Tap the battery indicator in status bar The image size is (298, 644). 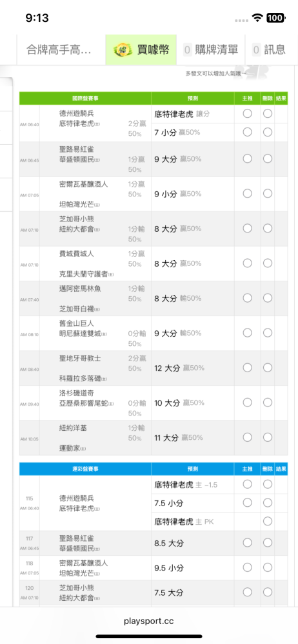(x=275, y=17)
